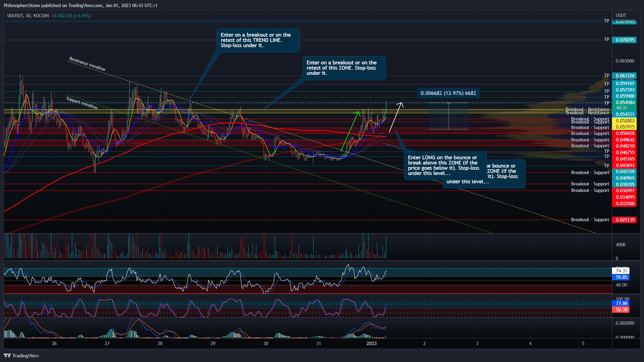Screen dimensions: 644x362
Task: Select the TREND LINE breakout callout note
Action: 258,40
